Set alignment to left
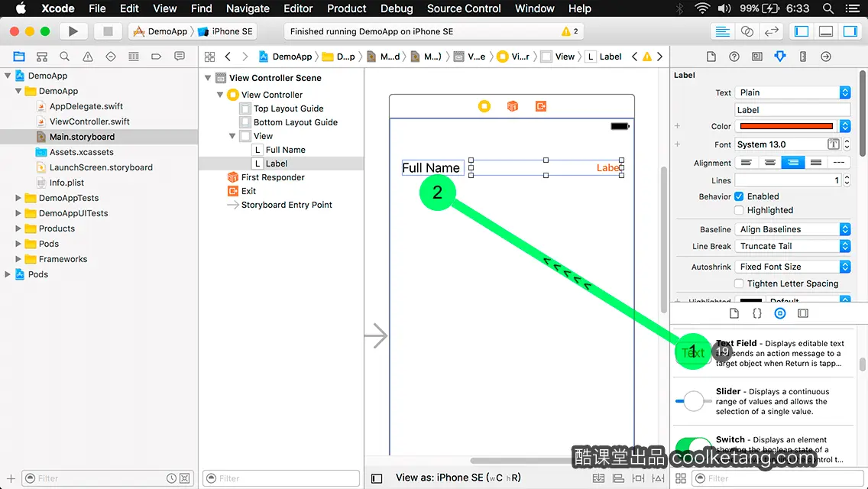This screenshot has width=868, height=489. (x=747, y=162)
